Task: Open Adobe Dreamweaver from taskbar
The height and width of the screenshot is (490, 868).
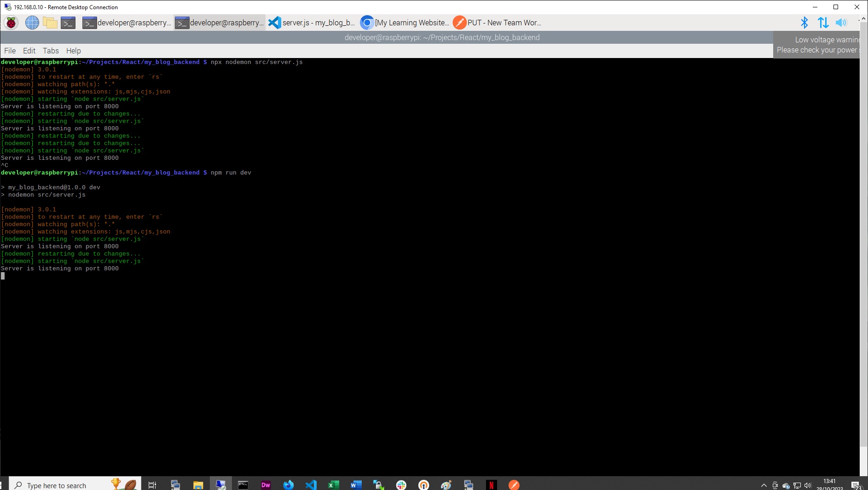Action: [266, 485]
